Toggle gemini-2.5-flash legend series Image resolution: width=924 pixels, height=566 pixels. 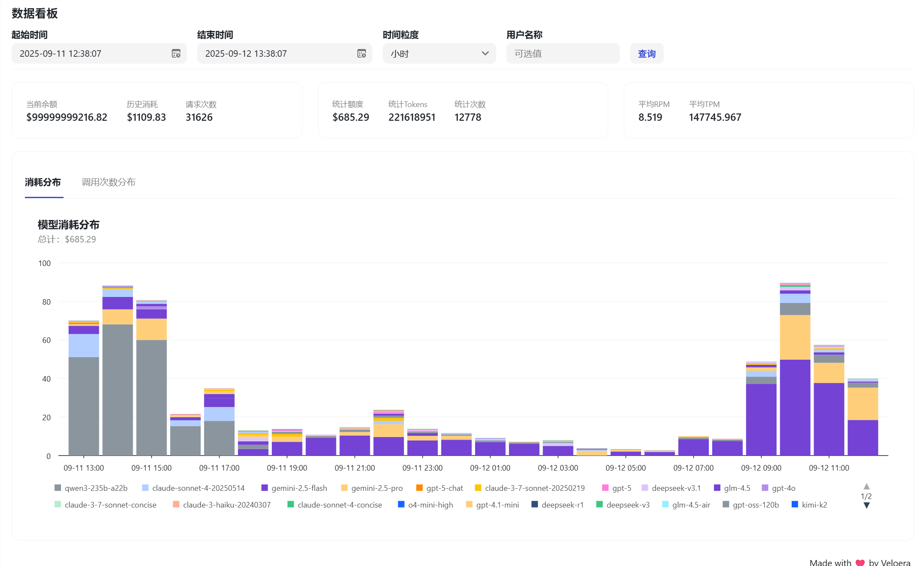click(x=294, y=488)
